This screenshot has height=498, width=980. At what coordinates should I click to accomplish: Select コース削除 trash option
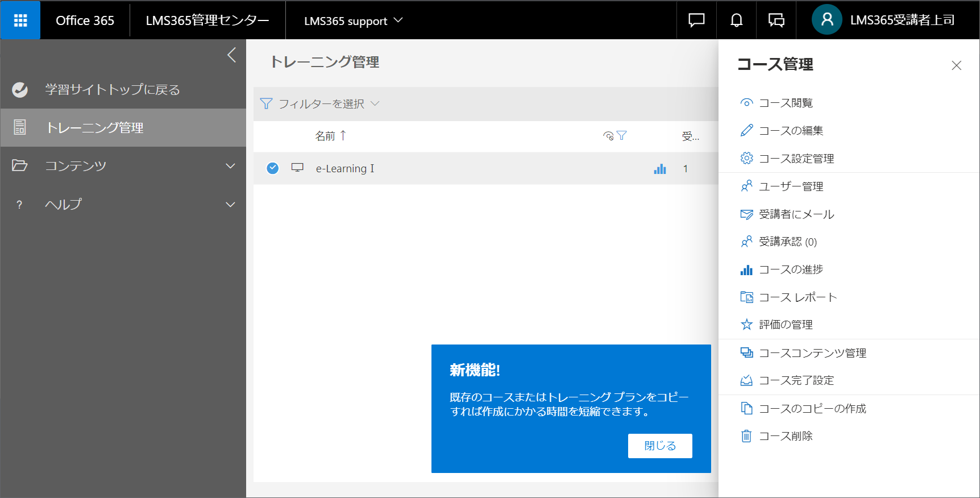tap(776, 436)
